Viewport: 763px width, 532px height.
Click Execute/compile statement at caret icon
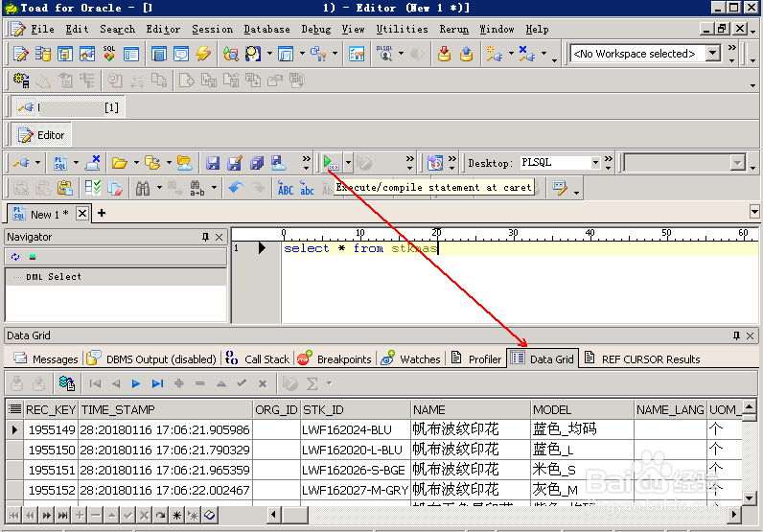pos(331,163)
